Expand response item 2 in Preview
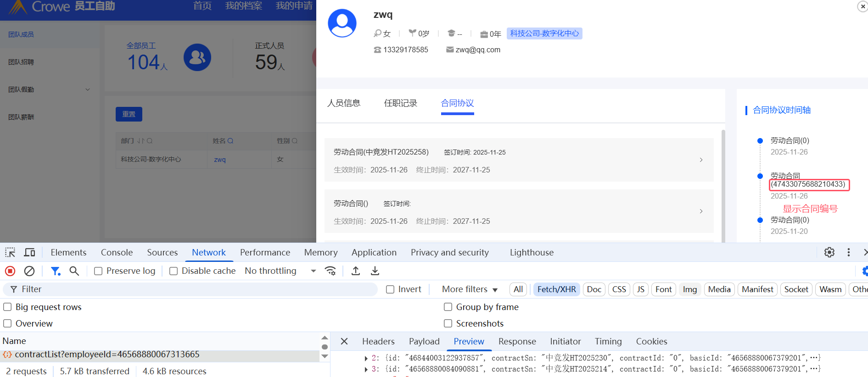This screenshot has height=377, width=868. click(366, 358)
